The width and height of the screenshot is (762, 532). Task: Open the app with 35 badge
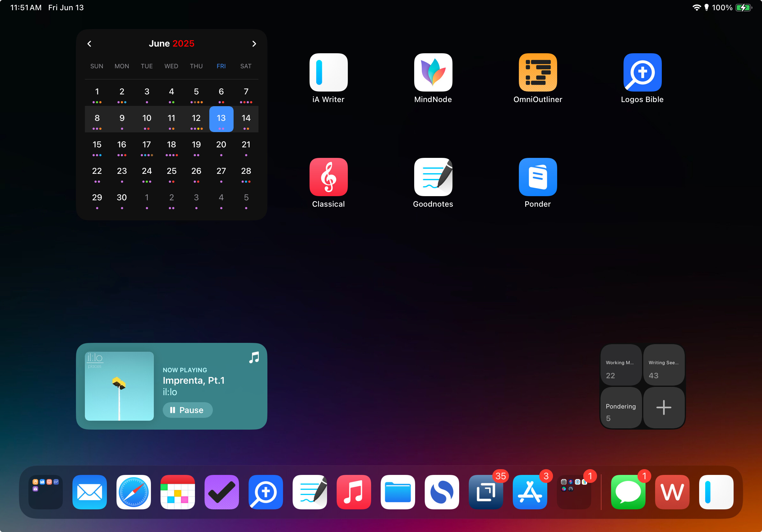pos(486,492)
